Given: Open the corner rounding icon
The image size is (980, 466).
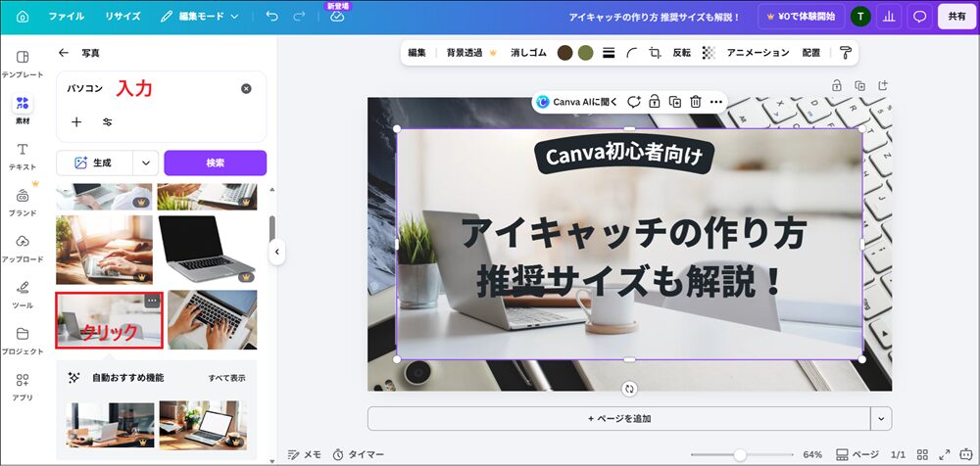Looking at the screenshot, I should pos(631,53).
